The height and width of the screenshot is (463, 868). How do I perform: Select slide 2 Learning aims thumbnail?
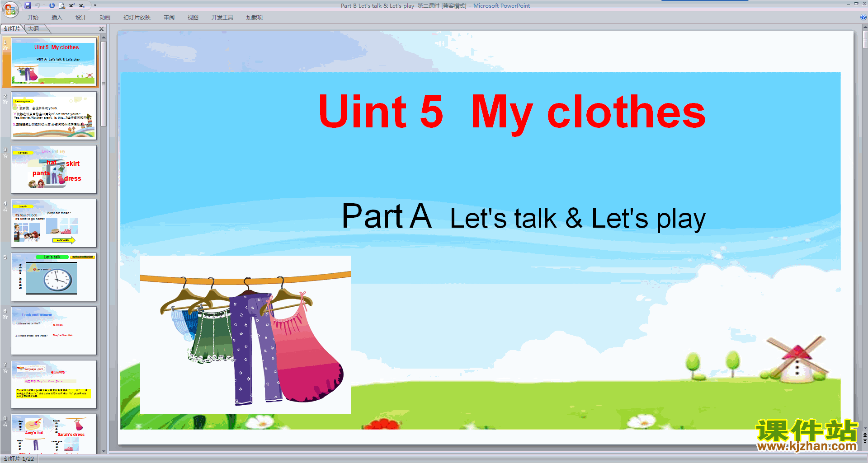pos(54,116)
